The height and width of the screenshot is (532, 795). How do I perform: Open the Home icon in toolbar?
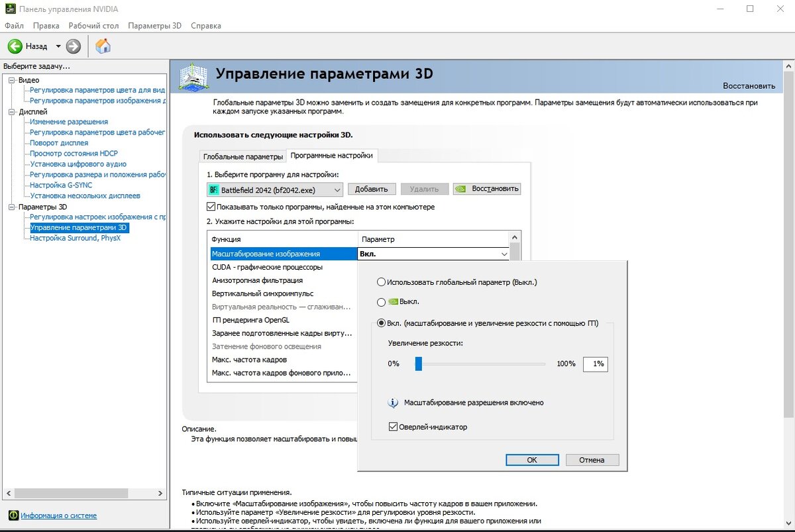point(103,46)
